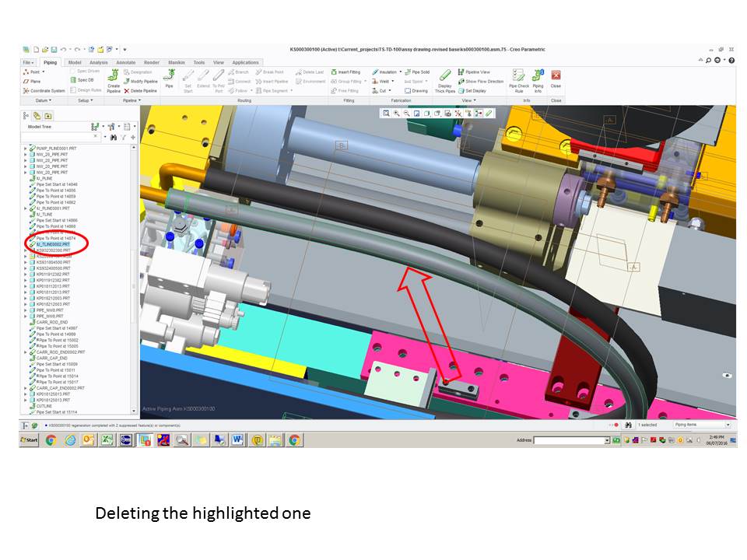Click model tree scrollbar down arrow
The width and height of the screenshot is (747, 560).
click(x=133, y=411)
